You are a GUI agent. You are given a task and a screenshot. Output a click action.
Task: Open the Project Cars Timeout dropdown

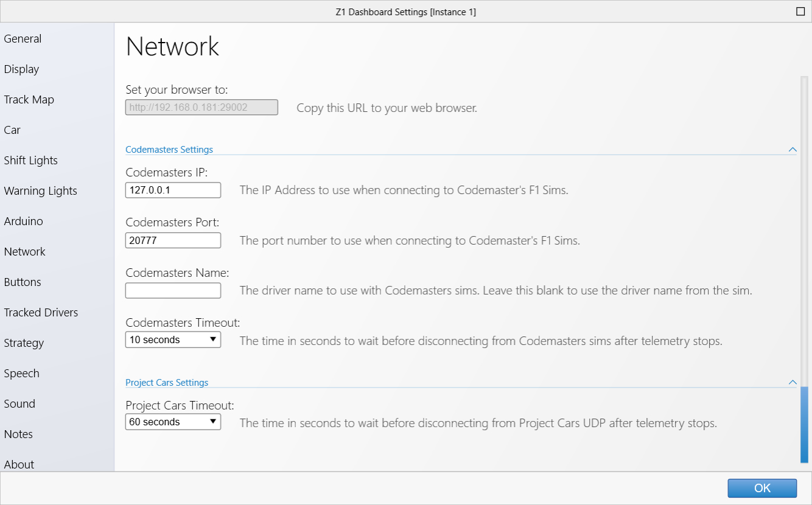(x=173, y=422)
